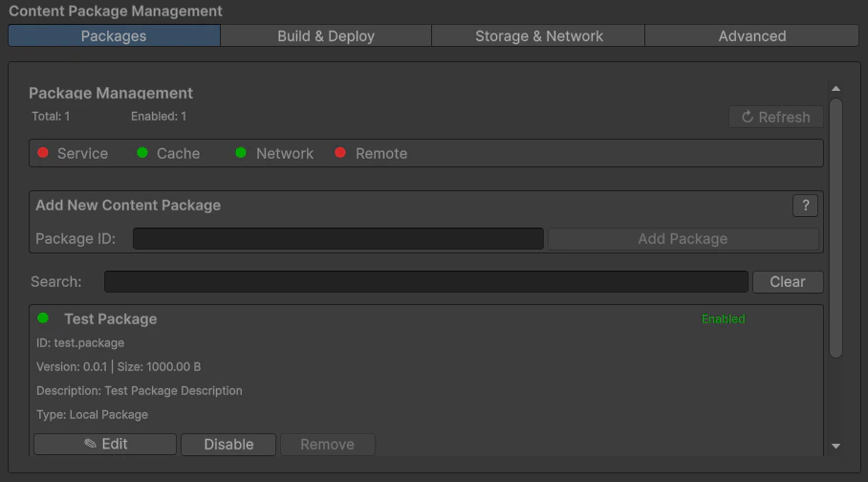The width and height of the screenshot is (868, 482).
Task: Click the Enabled status label
Action: 723,319
